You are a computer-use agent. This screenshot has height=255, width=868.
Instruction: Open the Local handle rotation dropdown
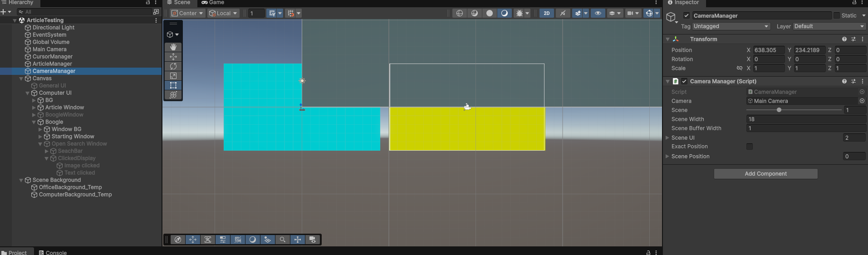[223, 13]
